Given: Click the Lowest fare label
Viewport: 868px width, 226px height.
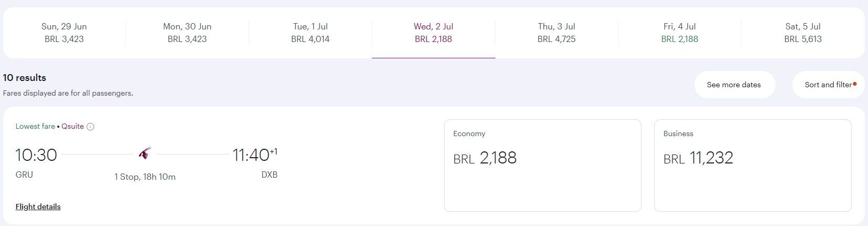Looking at the screenshot, I should pos(35,127).
